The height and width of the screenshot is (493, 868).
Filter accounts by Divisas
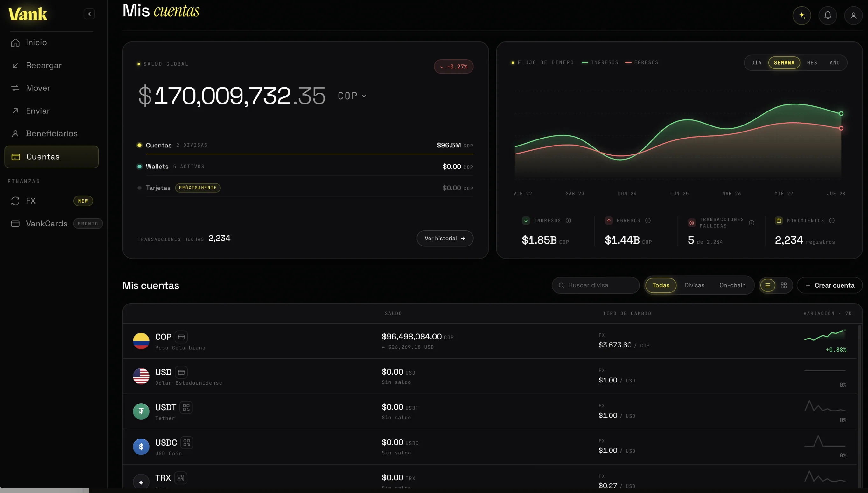(694, 285)
